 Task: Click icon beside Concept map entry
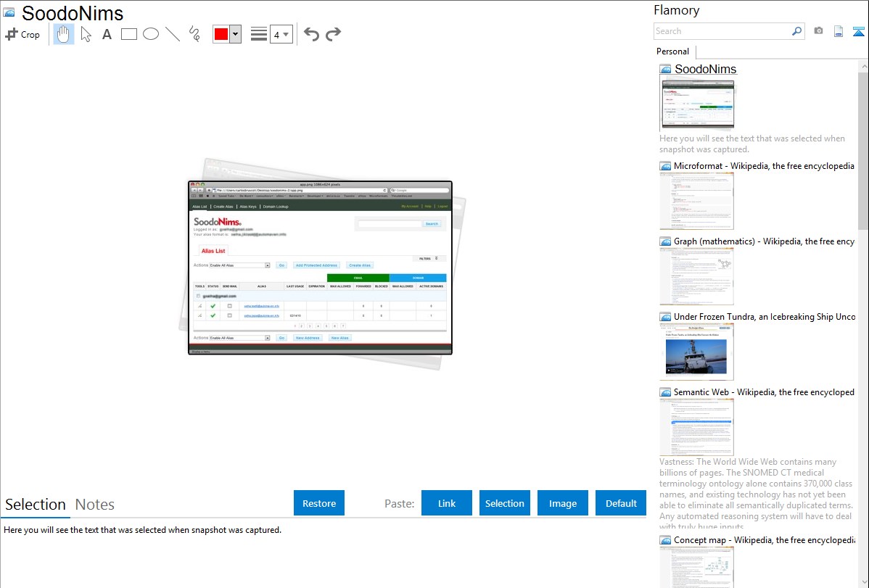coord(665,539)
